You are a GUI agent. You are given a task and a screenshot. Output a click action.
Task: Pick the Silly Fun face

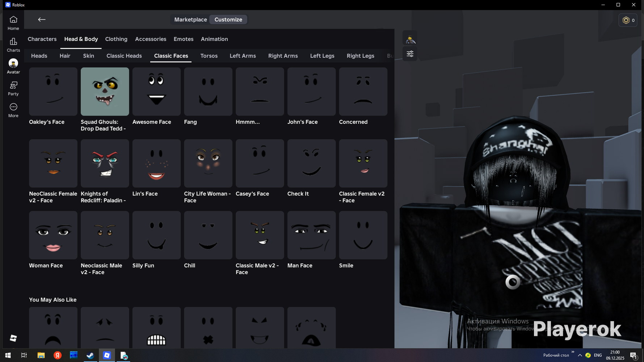pos(156,235)
